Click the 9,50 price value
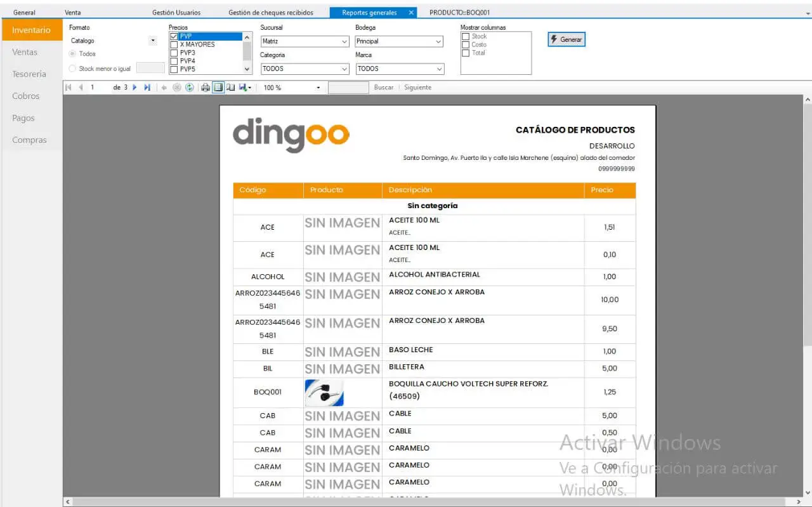812x507 pixels. click(x=610, y=329)
